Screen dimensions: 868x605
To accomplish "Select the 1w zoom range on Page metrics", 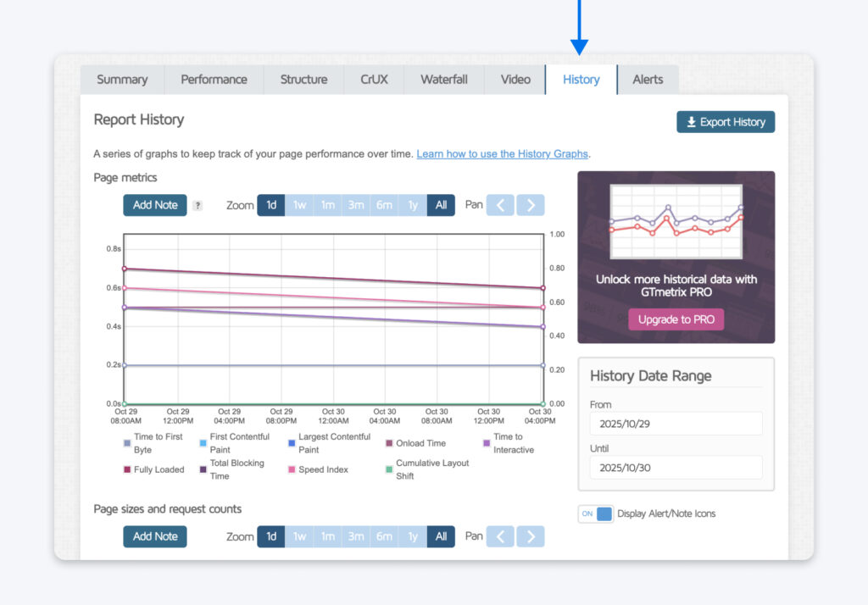I will [x=299, y=204].
